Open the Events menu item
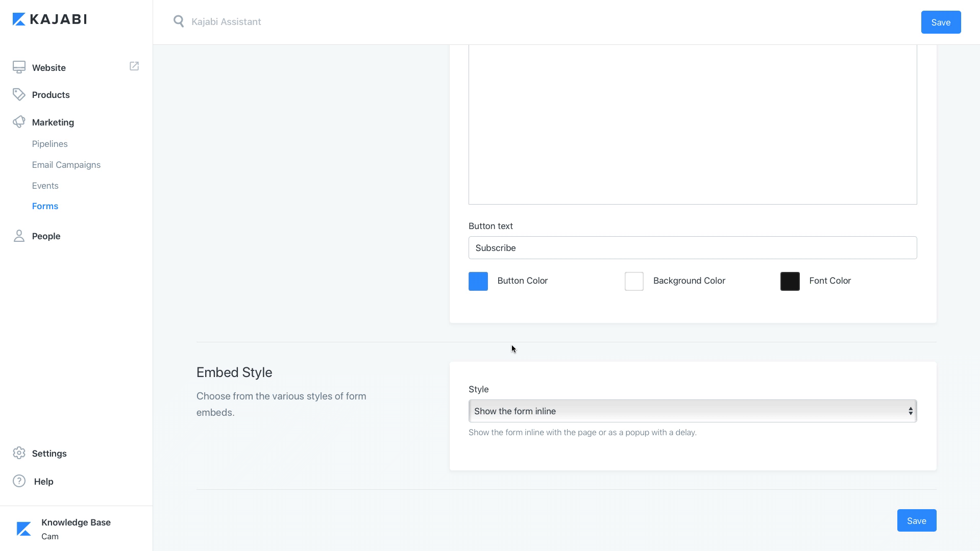This screenshot has height=551, width=980. point(45,186)
